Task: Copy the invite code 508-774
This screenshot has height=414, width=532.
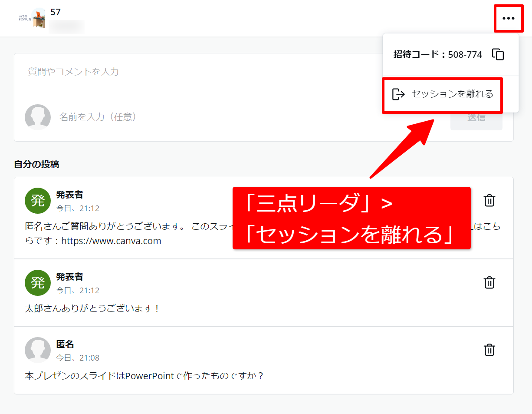Action: [x=498, y=54]
